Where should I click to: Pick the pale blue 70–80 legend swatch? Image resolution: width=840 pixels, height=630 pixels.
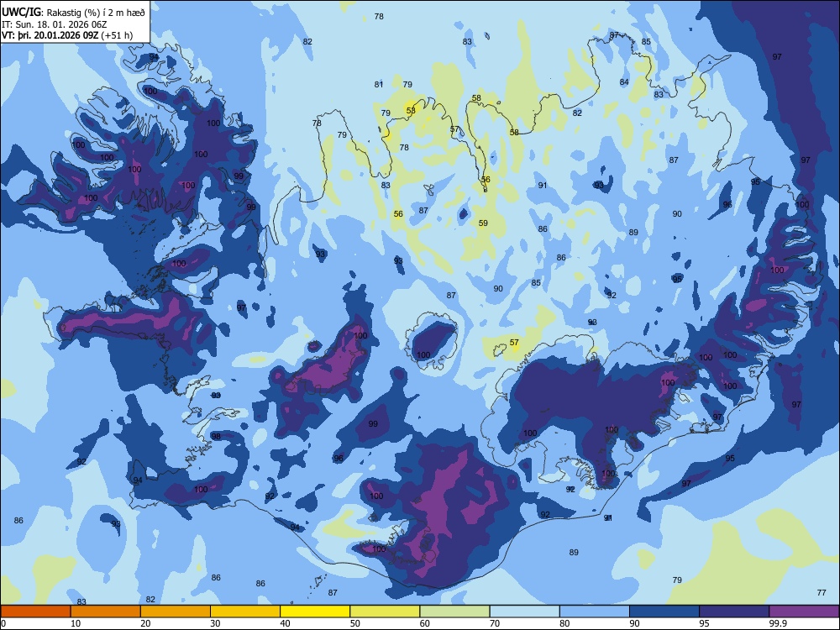pos(524,612)
